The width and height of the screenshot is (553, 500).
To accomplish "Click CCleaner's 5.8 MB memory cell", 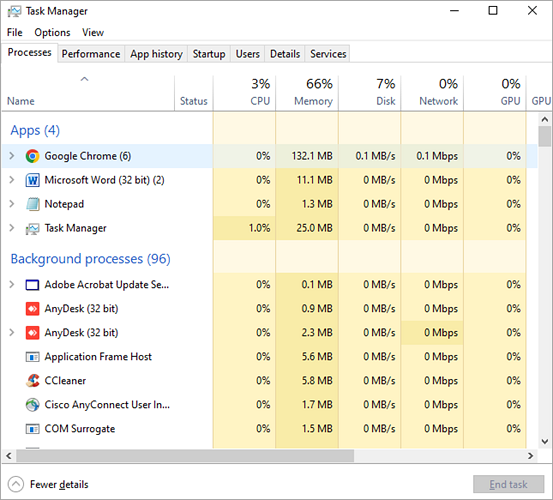I will point(307,380).
